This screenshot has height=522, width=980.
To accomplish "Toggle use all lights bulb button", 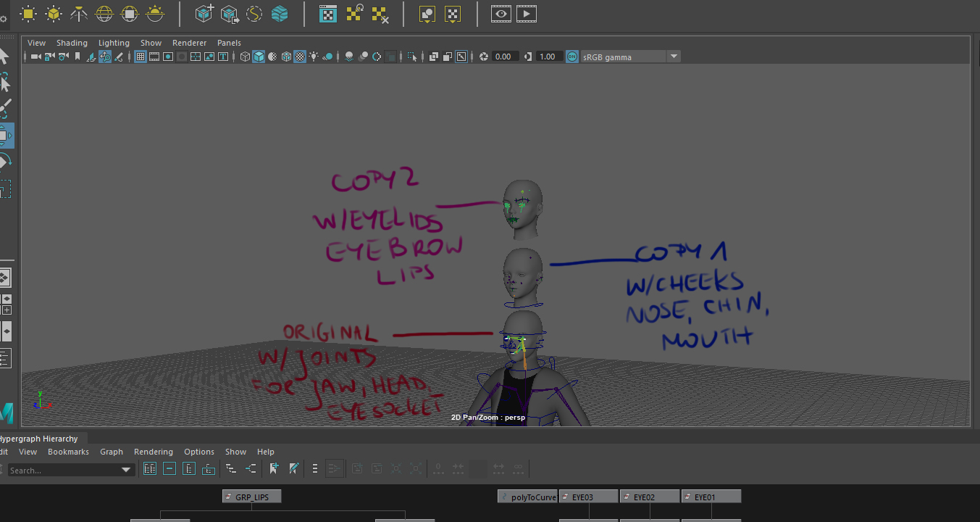I will pos(314,57).
